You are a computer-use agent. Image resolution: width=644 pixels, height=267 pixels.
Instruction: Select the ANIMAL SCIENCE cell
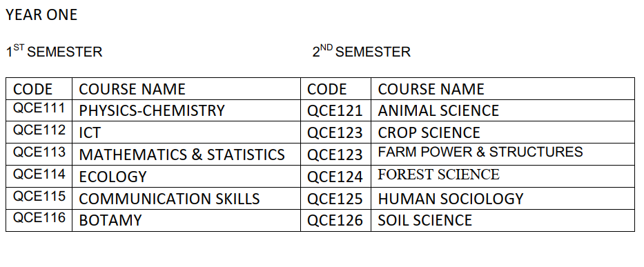click(502, 110)
